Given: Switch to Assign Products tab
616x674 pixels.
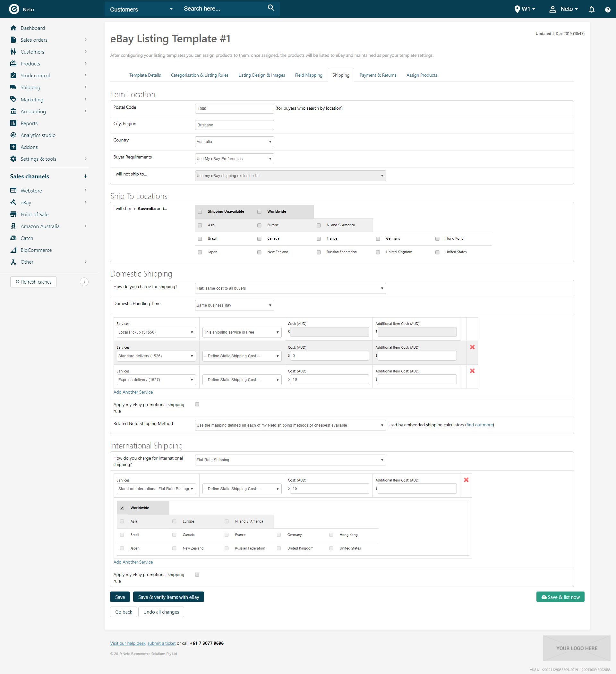Looking at the screenshot, I should (x=422, y=75).
